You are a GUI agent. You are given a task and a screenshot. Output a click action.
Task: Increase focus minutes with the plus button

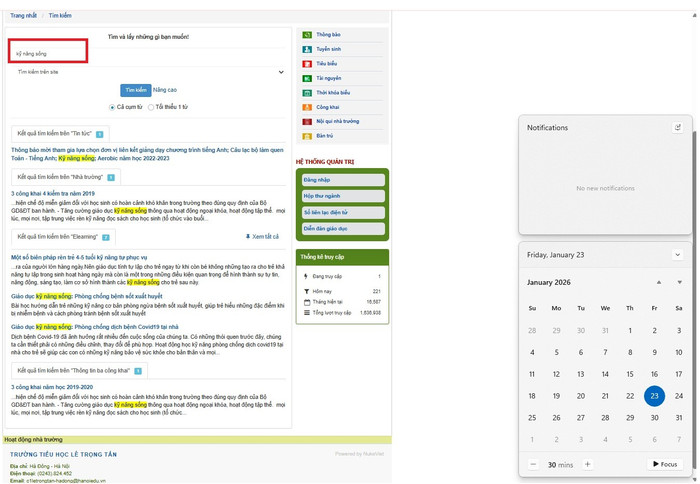pyautogui.click(x=587, y=464)
